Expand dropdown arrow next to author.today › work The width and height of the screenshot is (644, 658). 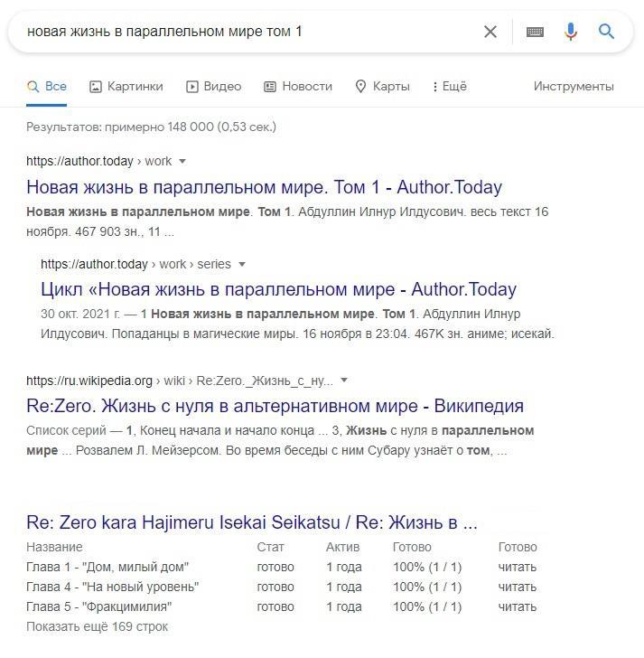182,162
